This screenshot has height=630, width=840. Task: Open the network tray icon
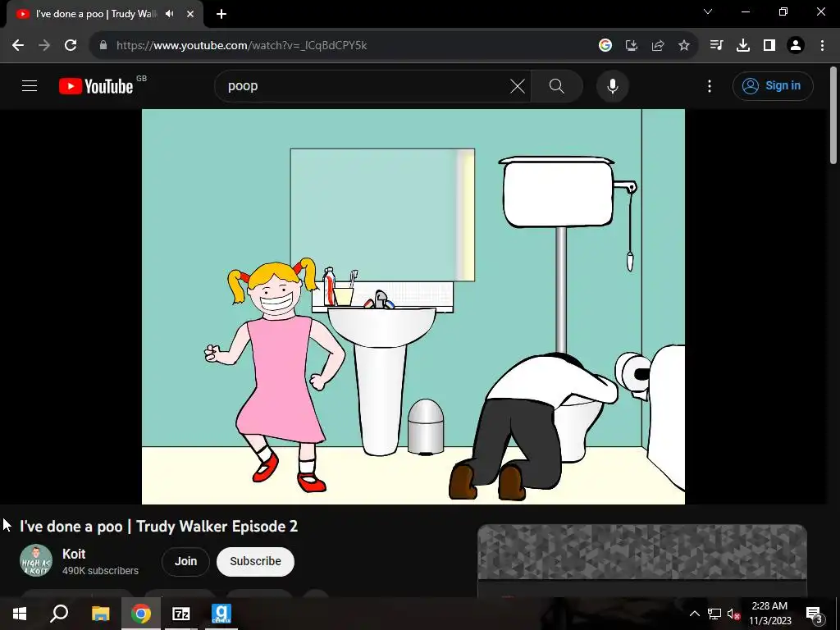[714, 614]
